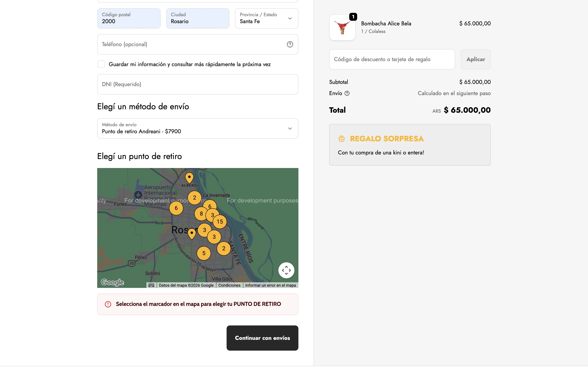Focus the Código postal field
The height and width of the screenshot is (368, 588).
(x=129, y=19)
